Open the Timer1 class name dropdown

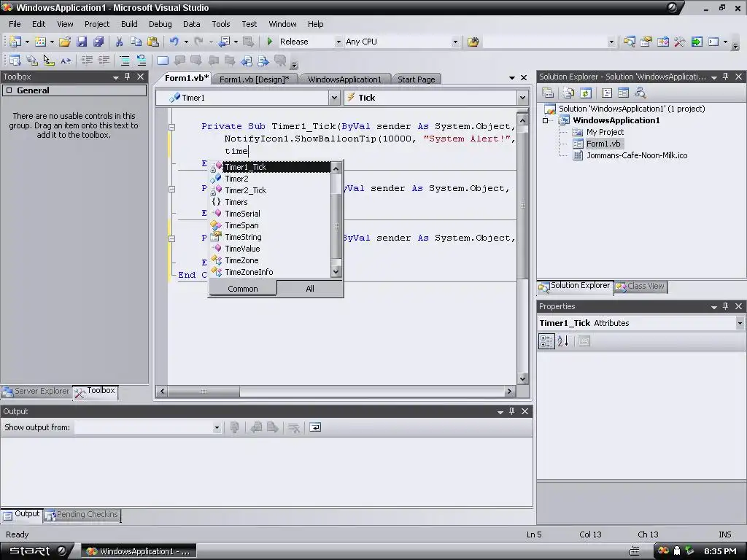(334, 98)
